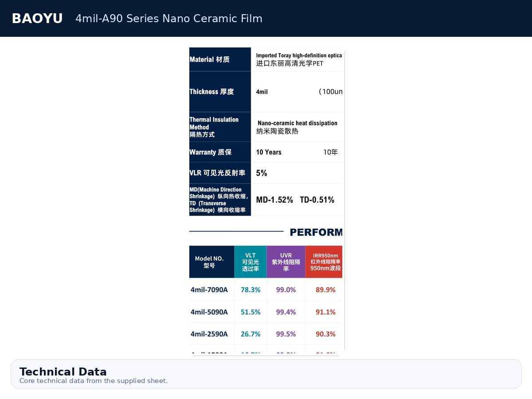Select the MD-1.52% TD-0.51% shrinkage value
Viewport: 532px width, 399px height.
click(x=295, y=200)
